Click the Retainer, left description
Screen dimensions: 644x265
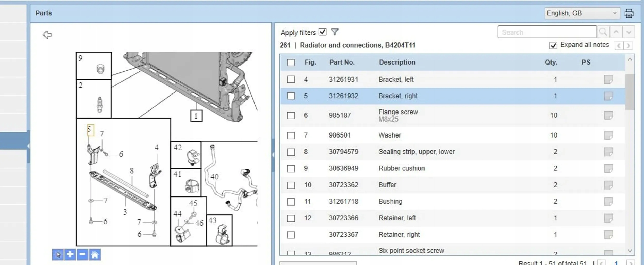(x=397, y=218)
